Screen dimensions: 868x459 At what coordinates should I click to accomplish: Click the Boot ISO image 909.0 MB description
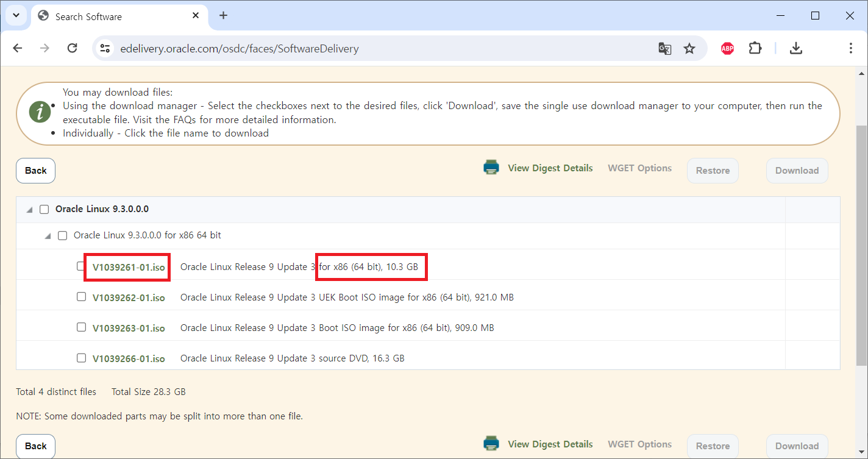337,328
